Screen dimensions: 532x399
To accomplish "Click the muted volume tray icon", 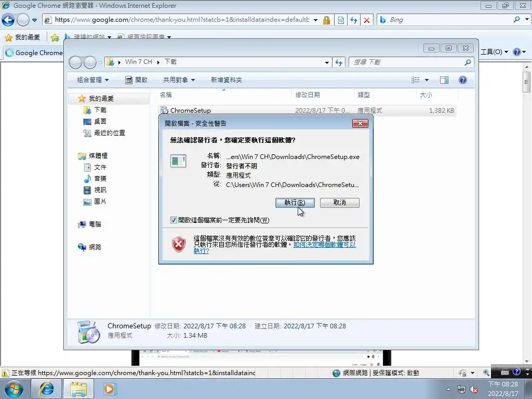I will [x=474, y=390].
